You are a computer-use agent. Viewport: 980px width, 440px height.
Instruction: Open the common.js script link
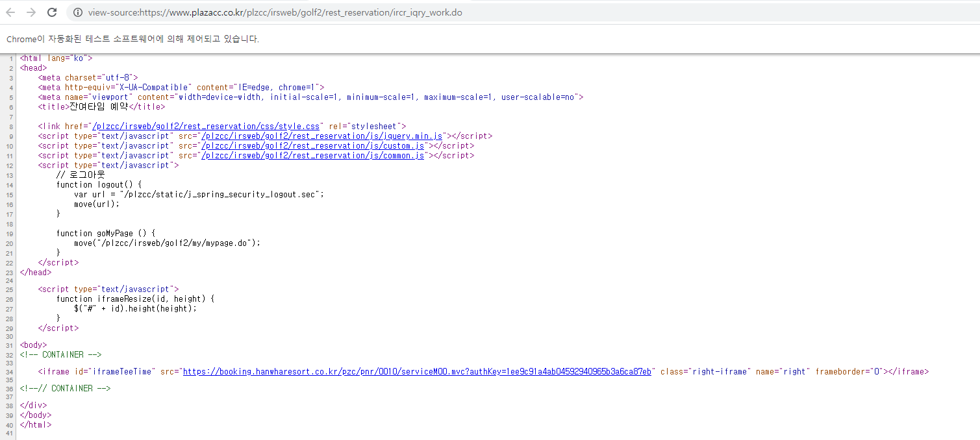point(313,156)
